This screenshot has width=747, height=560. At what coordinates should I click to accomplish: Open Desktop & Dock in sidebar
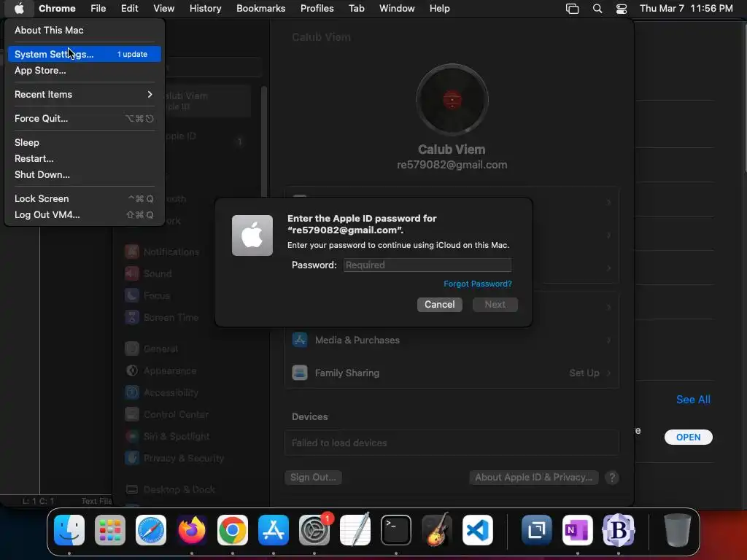click(170, 489)
